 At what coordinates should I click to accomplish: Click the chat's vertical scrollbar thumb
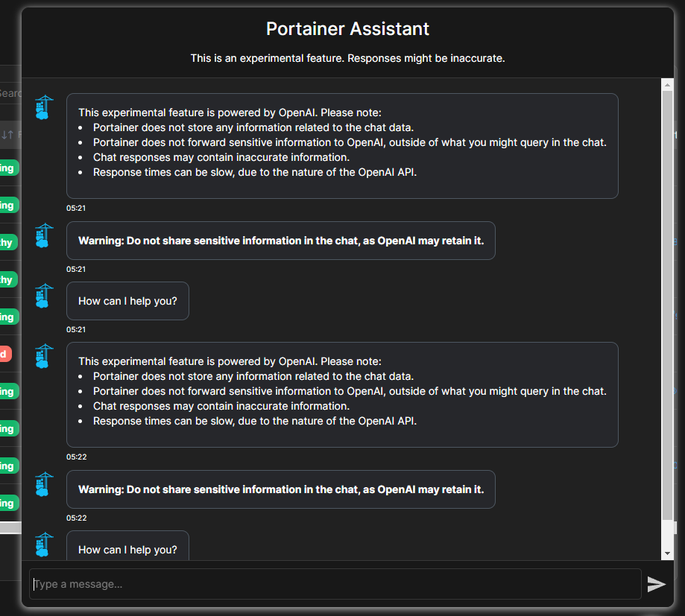[667, 305]
